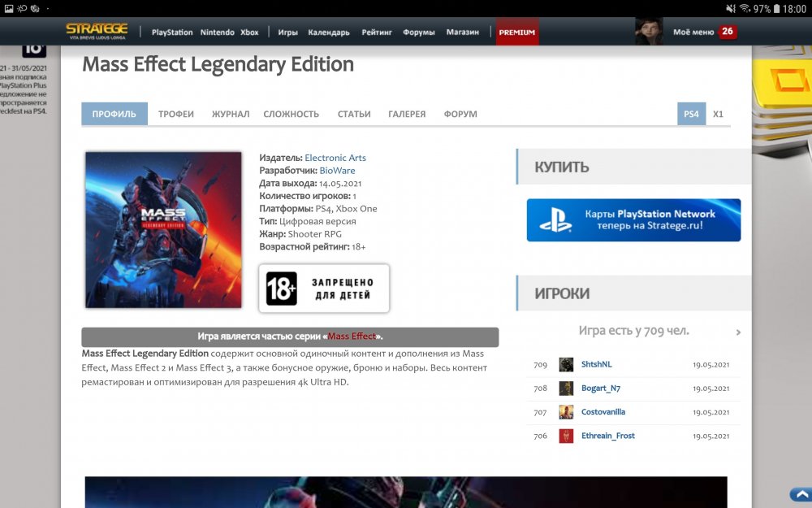Click the PREMIUM red badge

pos(516,32)
